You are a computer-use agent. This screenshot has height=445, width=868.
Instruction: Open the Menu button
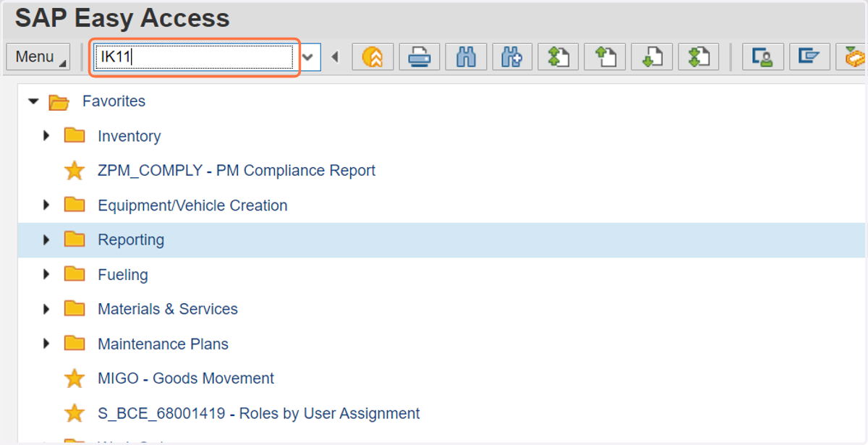(38, 56)
